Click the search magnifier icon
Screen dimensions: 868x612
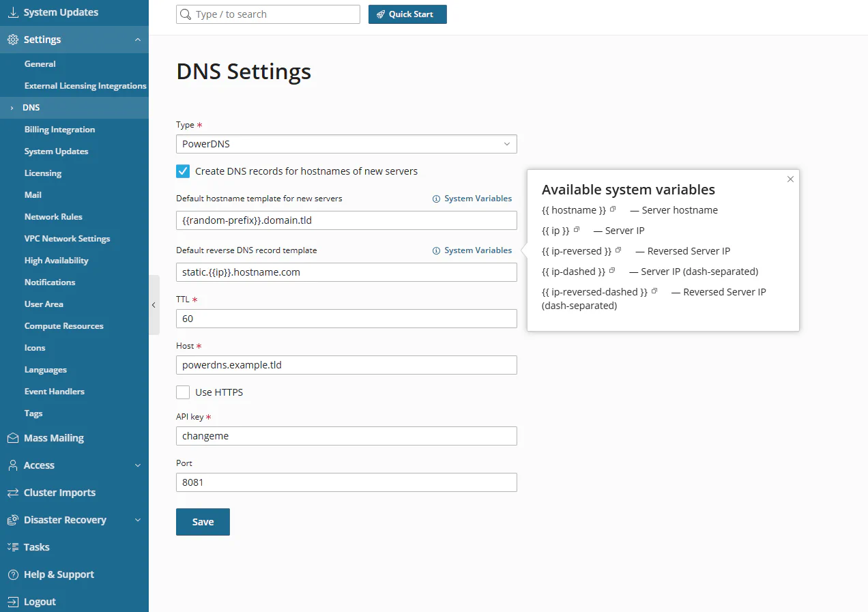pyautogui.click(x=187, y=14)
